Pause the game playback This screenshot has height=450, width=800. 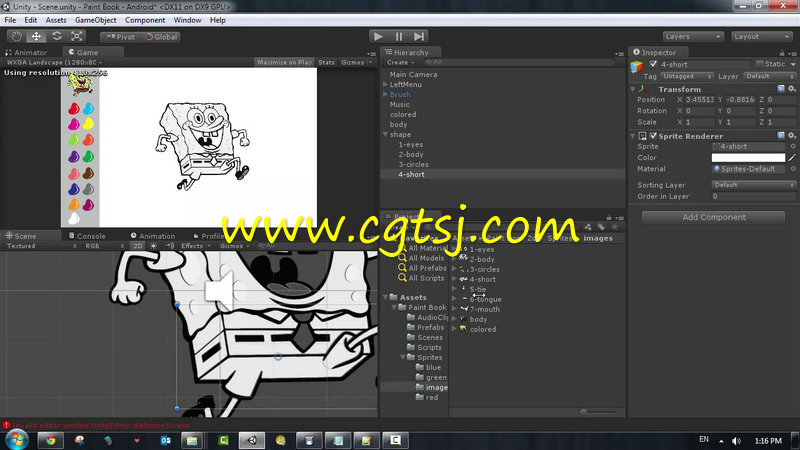click(x=398, y=36)
